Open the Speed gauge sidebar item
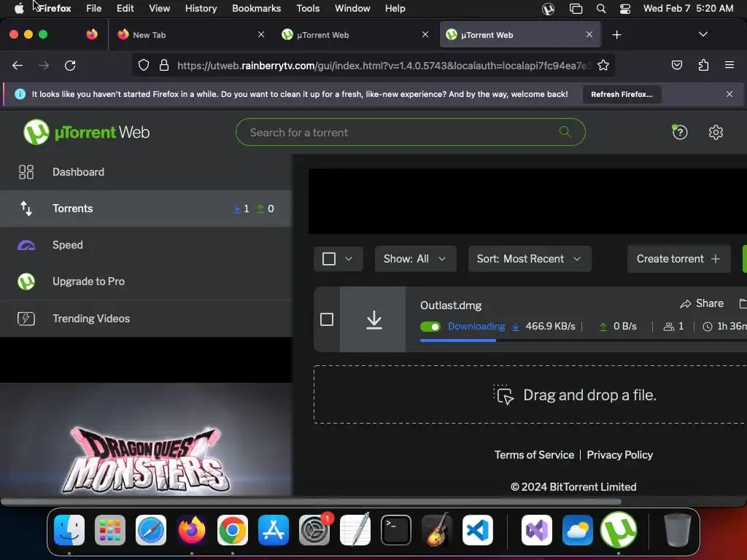 coord(146,245)
